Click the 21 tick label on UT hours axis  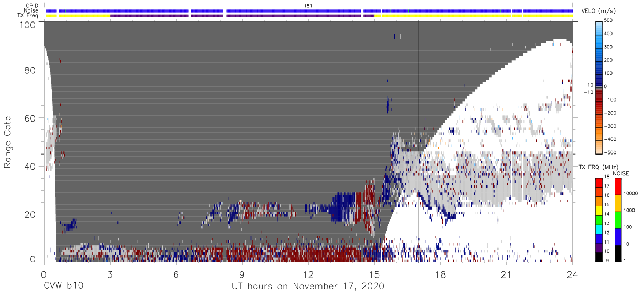pyautogui.click(x=506, y=274)
